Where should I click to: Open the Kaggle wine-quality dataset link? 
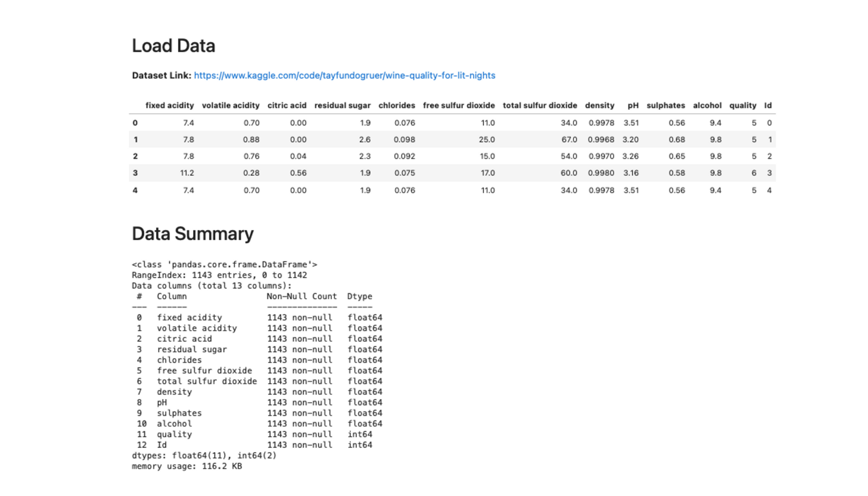344,75
